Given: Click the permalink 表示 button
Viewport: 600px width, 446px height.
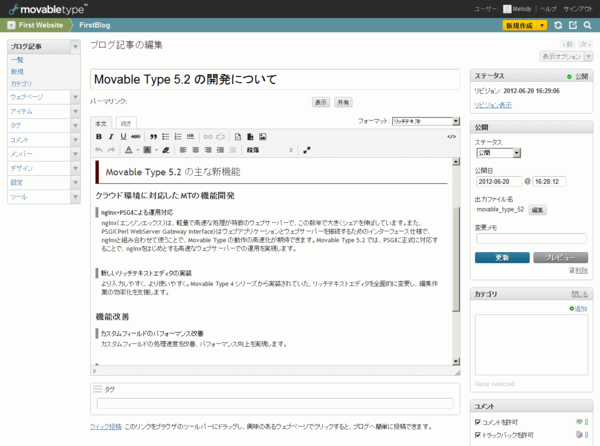Looking at the screenshot, I should tap(321, 102).
